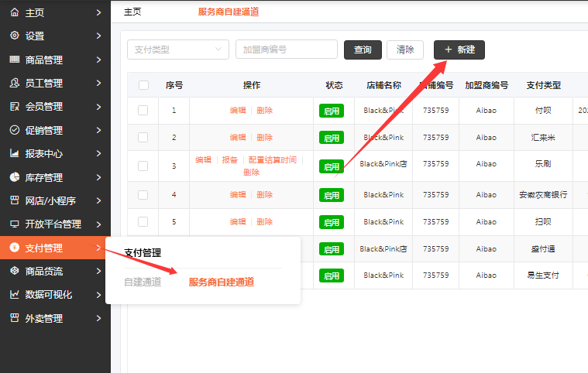The image size is (588, 373).
Task: Select 服务商自建通道 in the submenu popup
Action: [x=222, y=282]
